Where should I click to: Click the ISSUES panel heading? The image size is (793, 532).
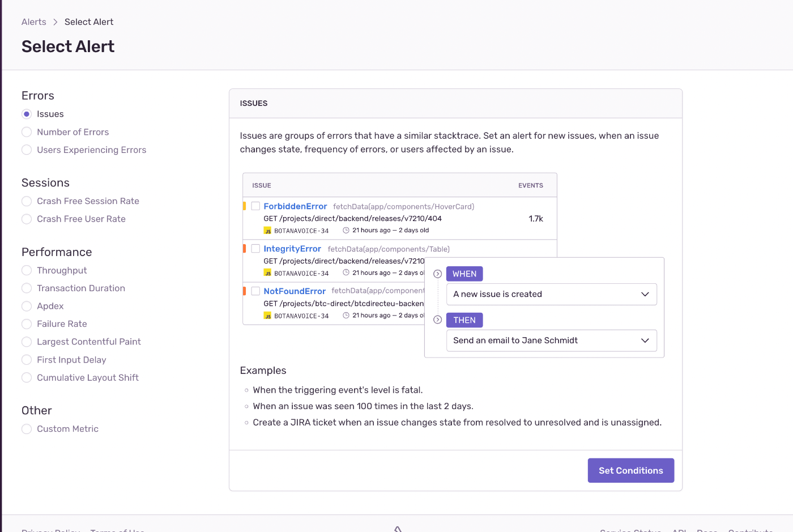tap(254, 104)
